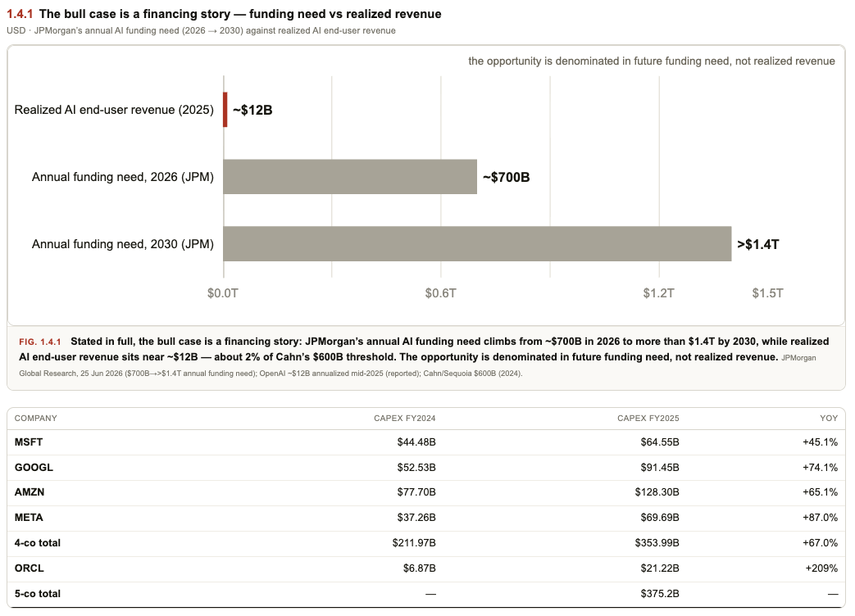855x616 pixels.
Task: Select the 'ORCL' row name
Action: point(29,568)
